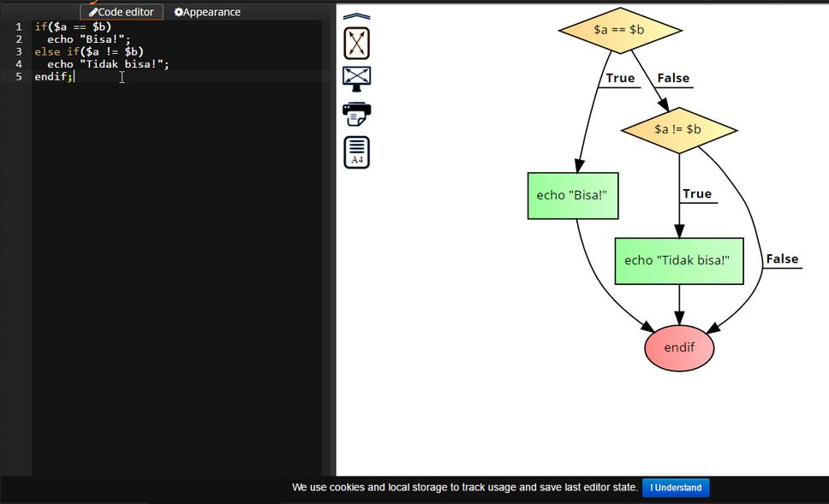829x504 pixels.
Task: Click the "$a != $b" diamond node
Action: pyautogui.click(x=679, y=129)
